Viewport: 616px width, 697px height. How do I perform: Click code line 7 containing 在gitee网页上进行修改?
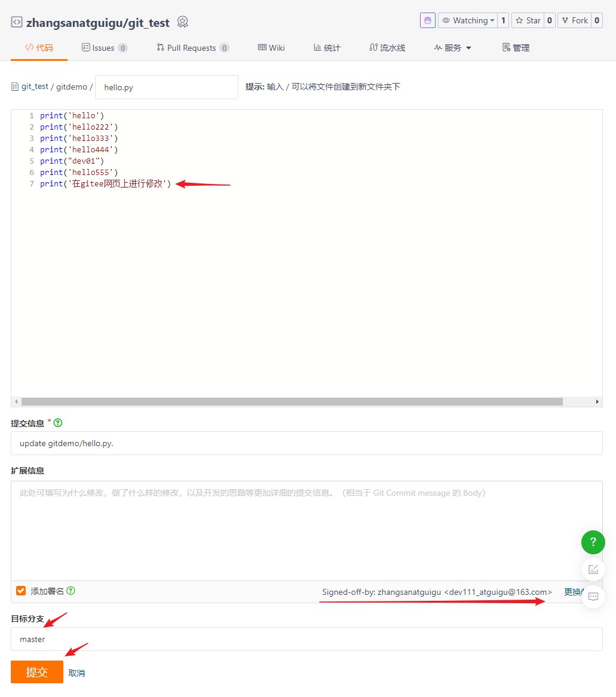point(105,183)
